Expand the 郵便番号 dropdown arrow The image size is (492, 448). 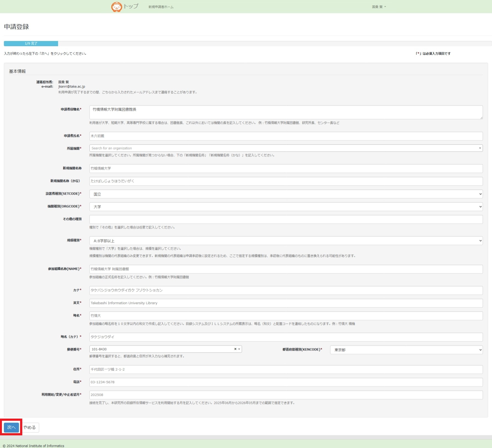click(239, 349)
